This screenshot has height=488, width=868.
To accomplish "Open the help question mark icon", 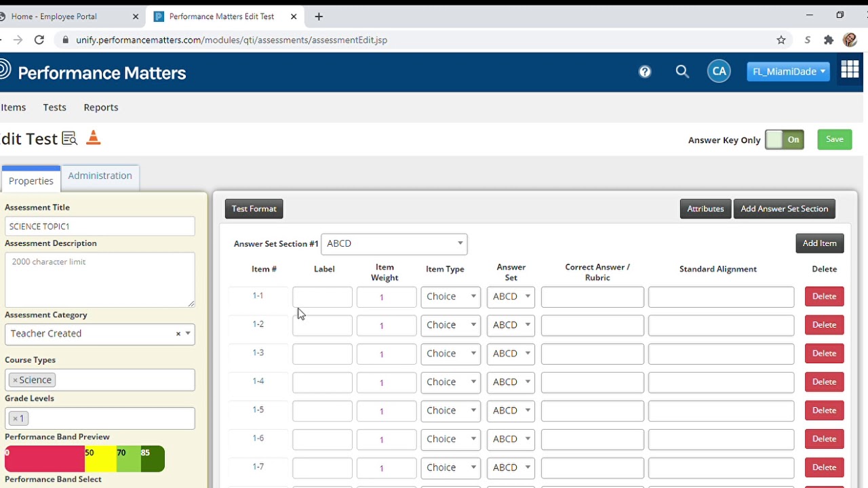I will pos(645,71).
